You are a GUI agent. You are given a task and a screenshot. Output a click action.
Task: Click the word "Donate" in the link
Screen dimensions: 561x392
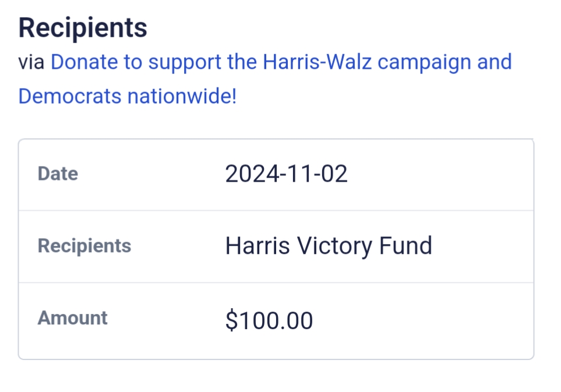pos(87,62)
